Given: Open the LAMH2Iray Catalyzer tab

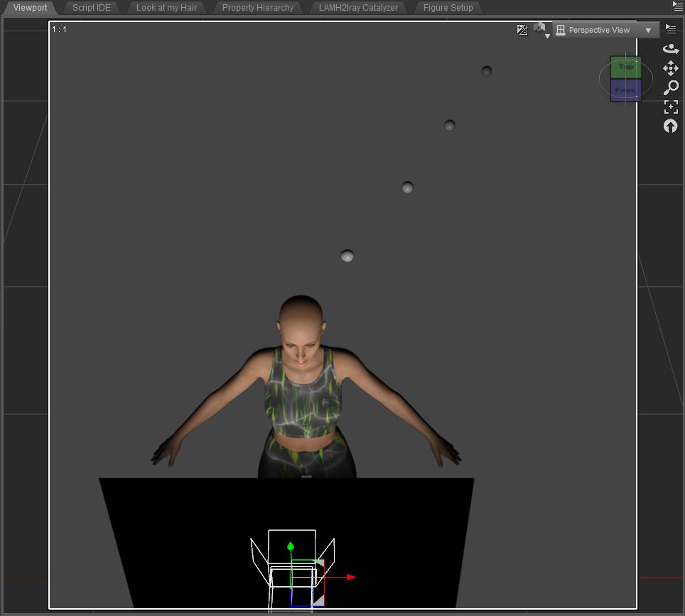Looking at the screenshot, I should [358, 7].
